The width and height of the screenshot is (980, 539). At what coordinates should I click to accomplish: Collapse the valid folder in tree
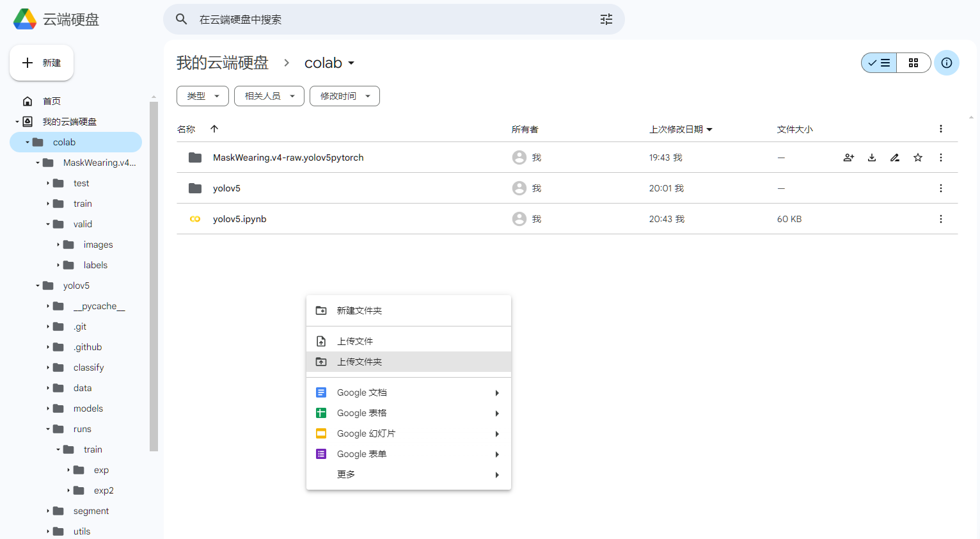click(48, 224)
